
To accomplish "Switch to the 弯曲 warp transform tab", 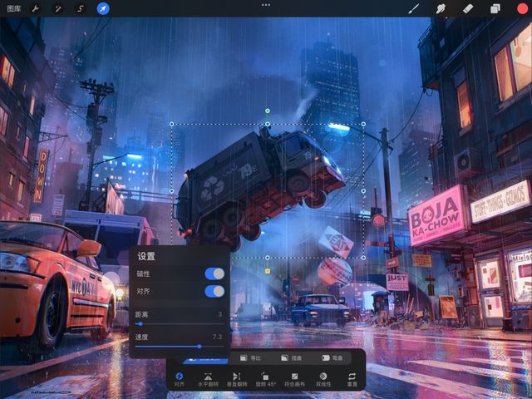I will coord(332,358).
